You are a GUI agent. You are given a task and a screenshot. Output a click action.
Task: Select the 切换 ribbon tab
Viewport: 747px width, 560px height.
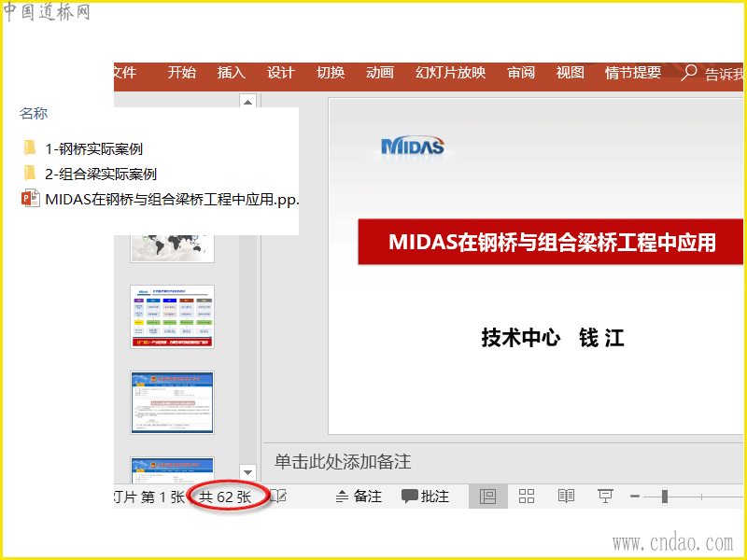[x=331, y=73]
